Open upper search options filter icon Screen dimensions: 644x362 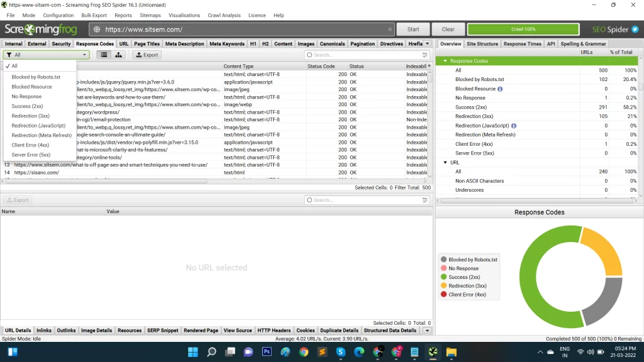click(425, 55)
